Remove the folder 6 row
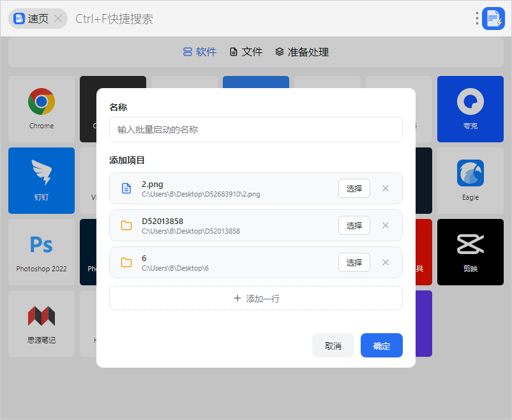The width and height of the screenshot is (512, 420). coord(386,262)
